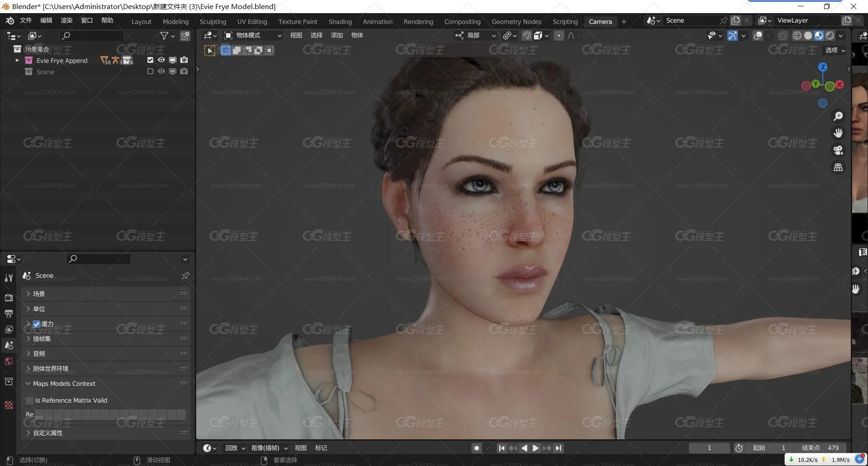Viewport: 868px width, 466px height.
Task: Click the pan hand icon in viewport
Action: [x=838, y=133]
